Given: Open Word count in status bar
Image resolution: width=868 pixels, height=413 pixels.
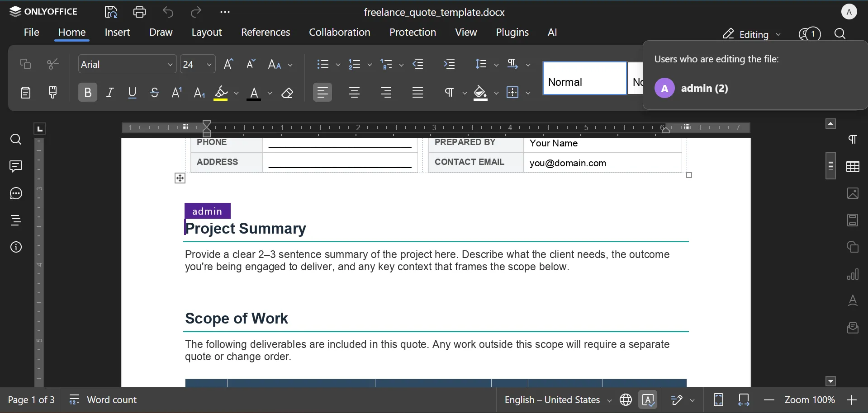Looking at the screenshot, I should click(103, 400).
